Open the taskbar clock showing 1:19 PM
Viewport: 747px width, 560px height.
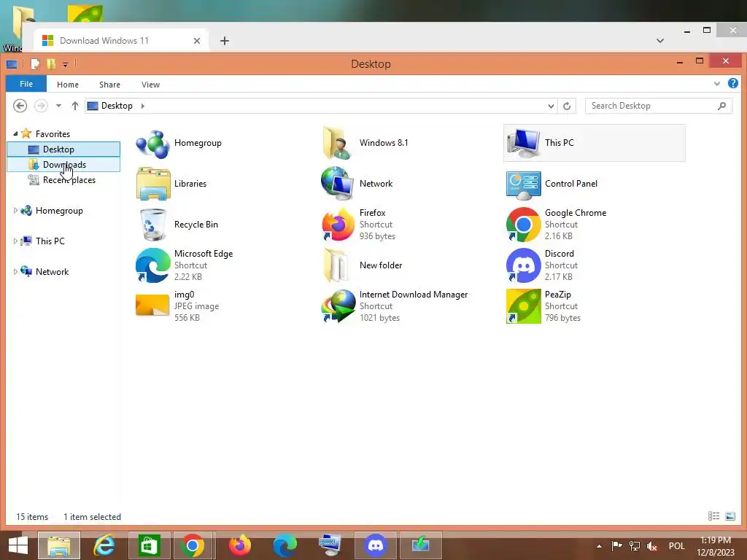(716, 545)
